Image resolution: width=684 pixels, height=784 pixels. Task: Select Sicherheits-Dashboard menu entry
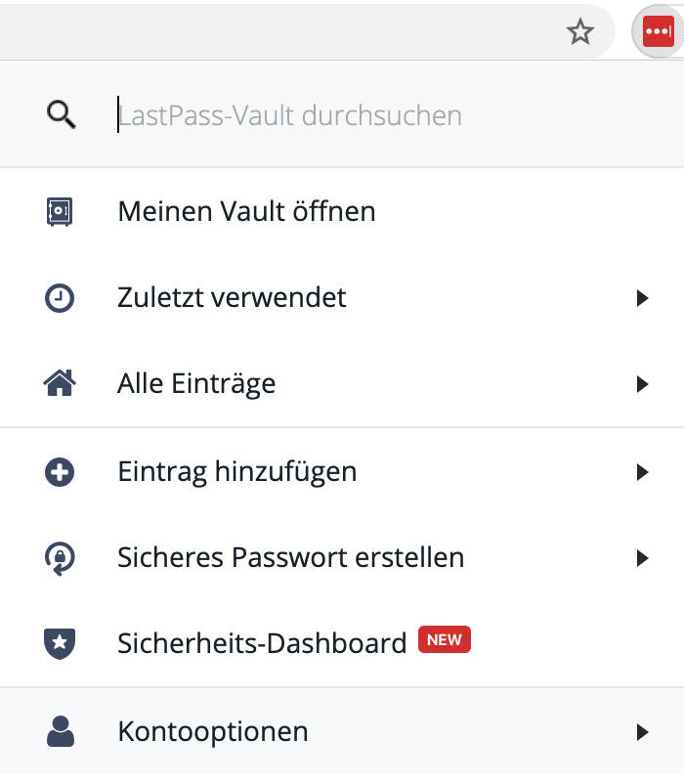261,643
